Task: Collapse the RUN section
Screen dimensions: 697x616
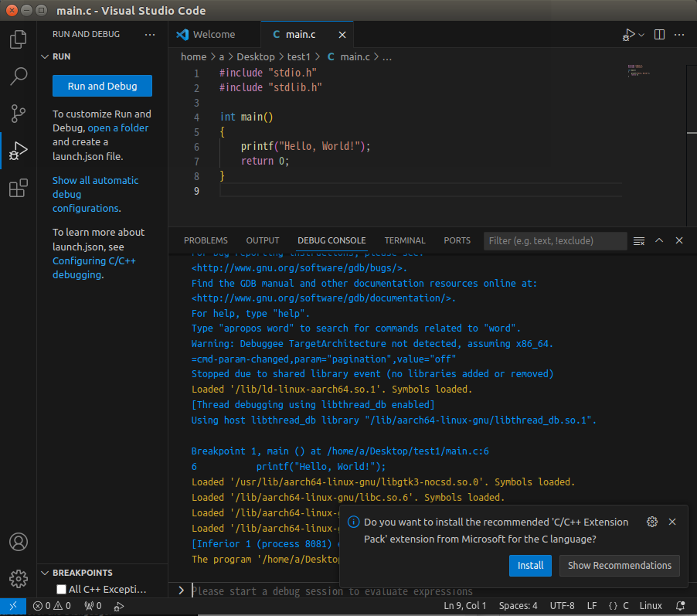Action: pos(45,56)
